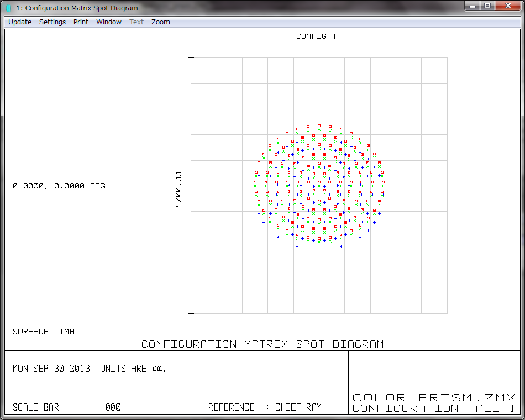The image size is (525, 420).
Task: Click the CONFIGURATION: ALL 1 text
Action: pos(433,408)
